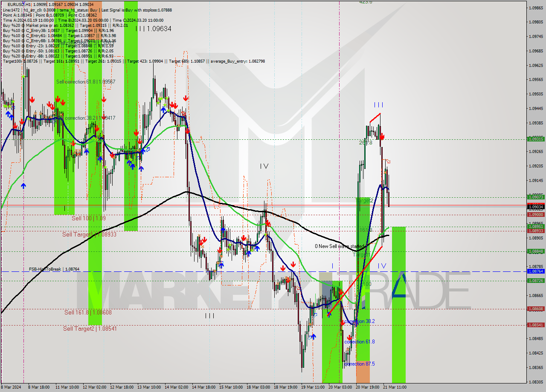Click the blue 'I V' wave label

click(382, 265)
